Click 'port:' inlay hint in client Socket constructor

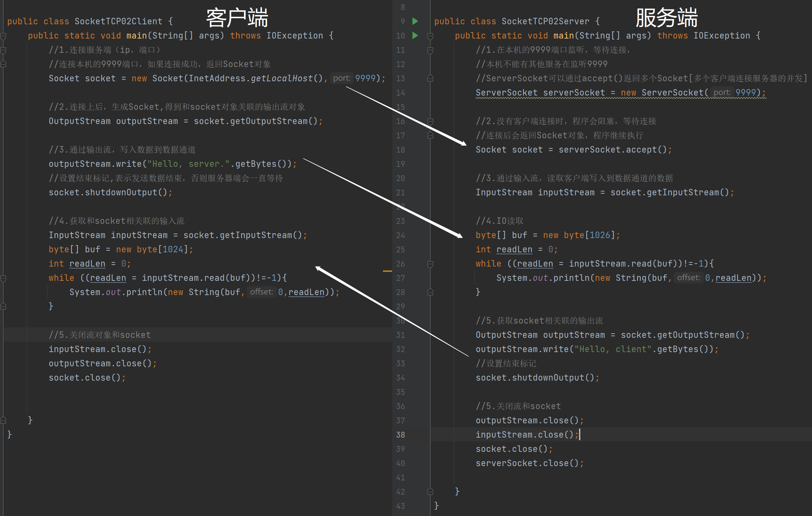pos(342,78)
